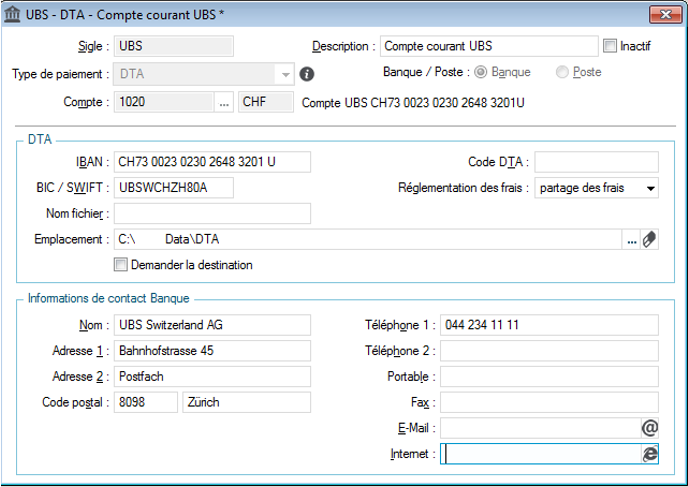Click the Code postal field 8098
Viewport: 688px width, 487px height.
[146, 402]
